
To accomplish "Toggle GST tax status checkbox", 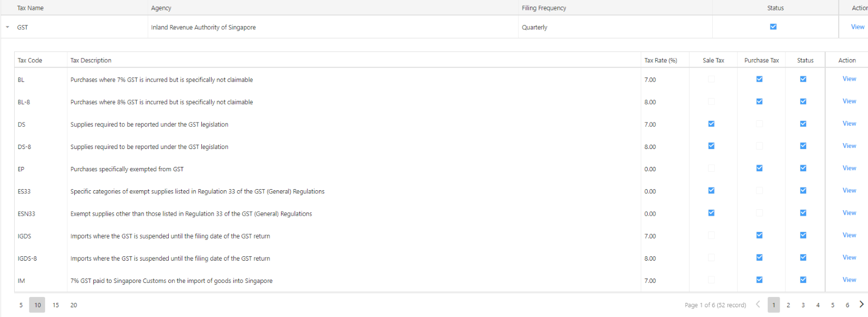I will pyautogui.click(x=773, y=27).
